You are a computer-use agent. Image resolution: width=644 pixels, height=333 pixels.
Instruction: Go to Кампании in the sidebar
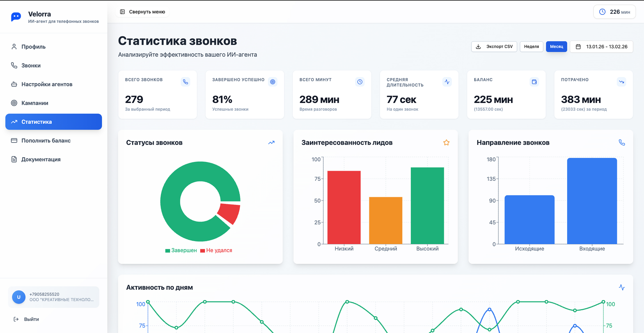pyautogui.click(x=35, y=103)
